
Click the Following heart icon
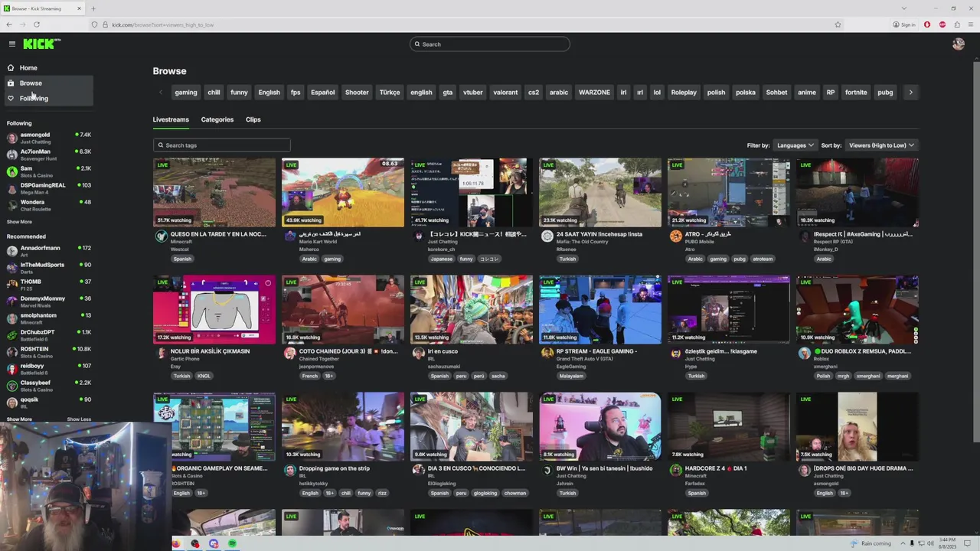[11, 98]
